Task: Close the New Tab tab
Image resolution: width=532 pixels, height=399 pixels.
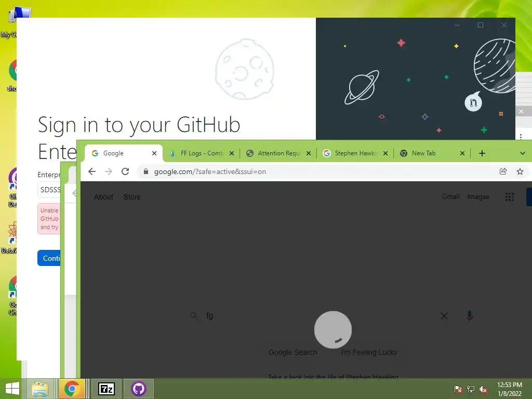Action: (x=462, y=153)
